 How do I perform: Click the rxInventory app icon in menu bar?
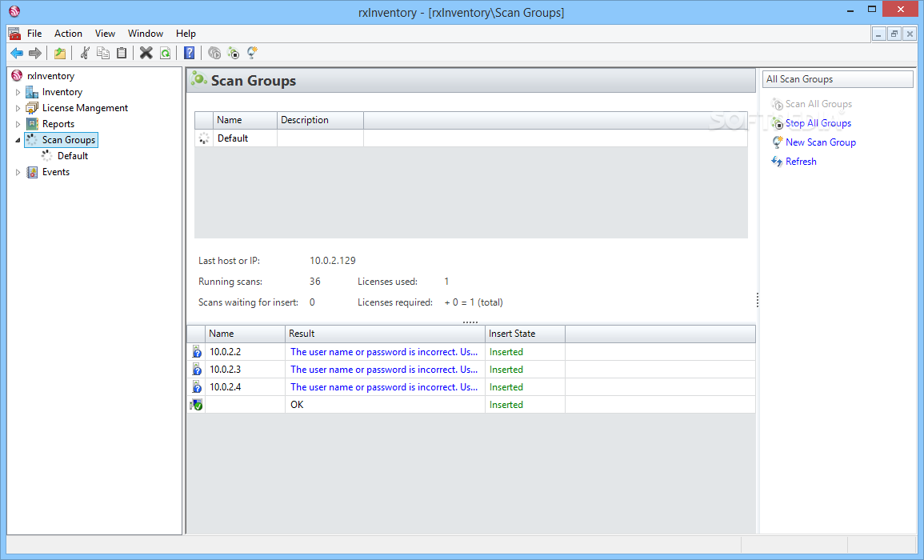point(14,34)
